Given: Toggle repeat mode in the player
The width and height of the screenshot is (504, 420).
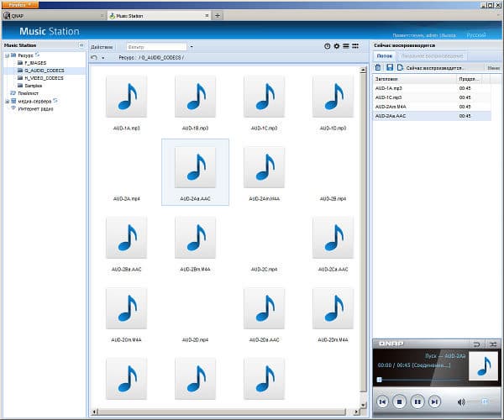Looking at the screenshot, I should coord(476,344).
